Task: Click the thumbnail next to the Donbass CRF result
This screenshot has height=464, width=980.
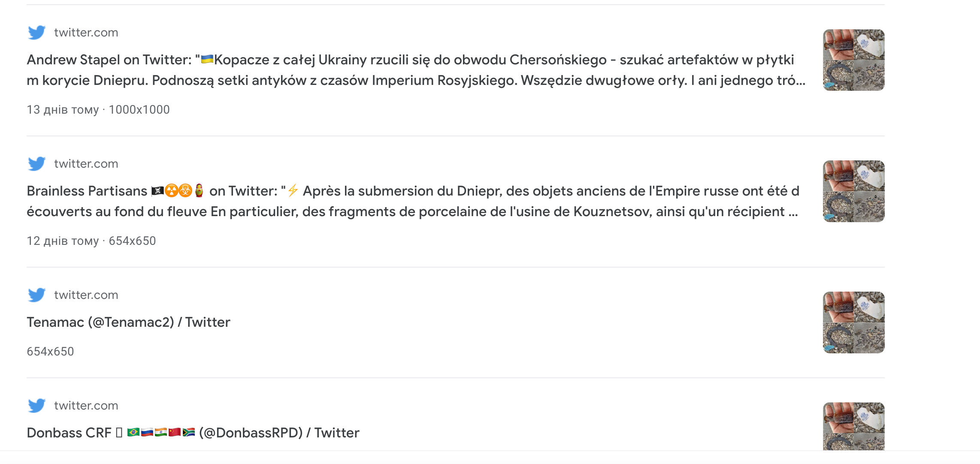Action: [x=853, y=426]
